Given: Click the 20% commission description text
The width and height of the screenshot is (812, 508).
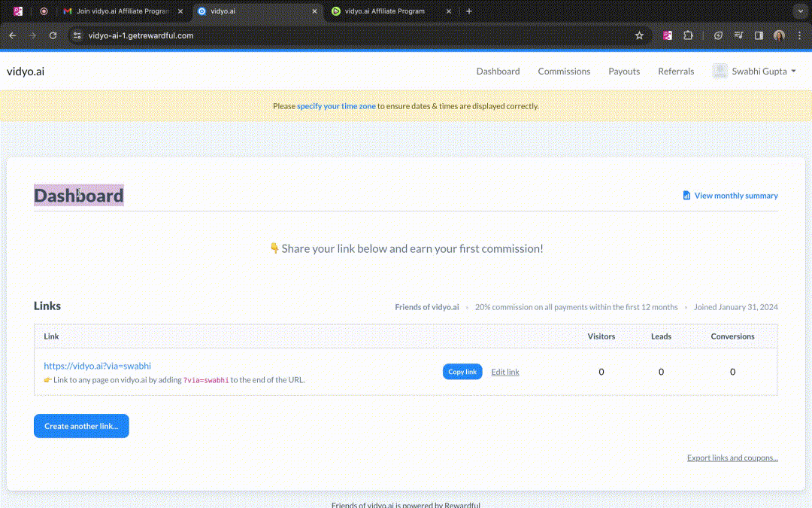Looking at the screenshot, I should click(577, 307).
